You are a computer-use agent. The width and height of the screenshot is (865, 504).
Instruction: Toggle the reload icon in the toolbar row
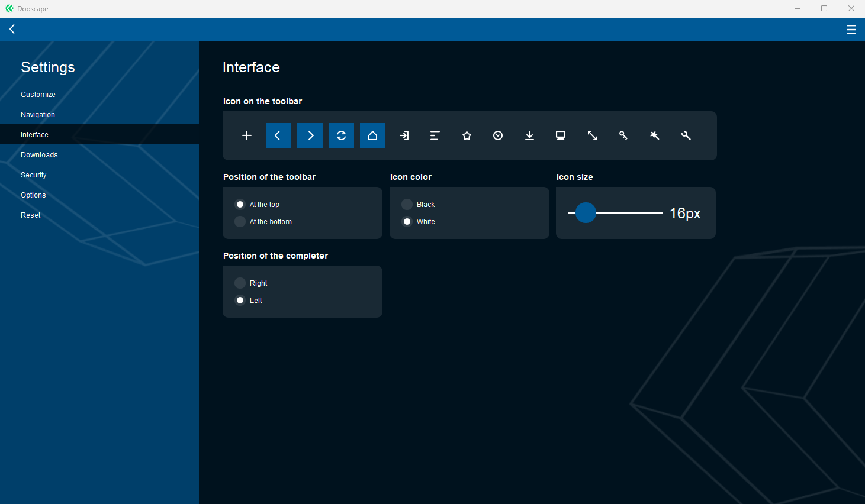[341, 135]
